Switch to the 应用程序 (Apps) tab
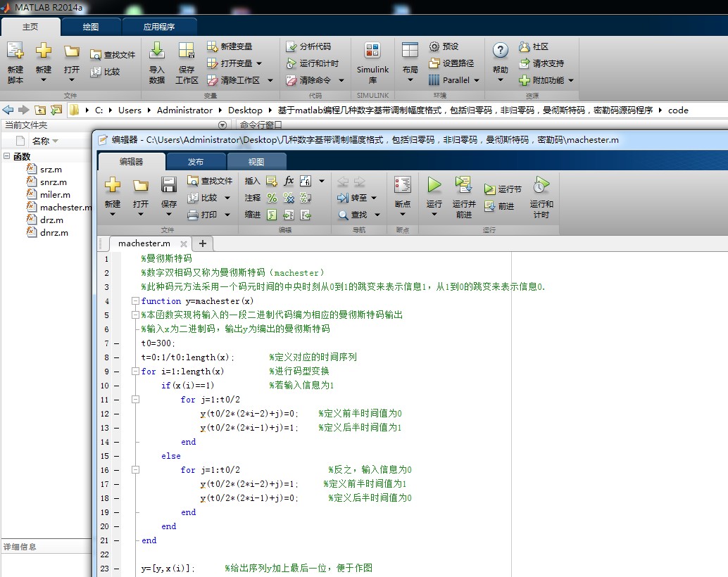The height and width of the screenshot is (577, 728). point(159,27)
